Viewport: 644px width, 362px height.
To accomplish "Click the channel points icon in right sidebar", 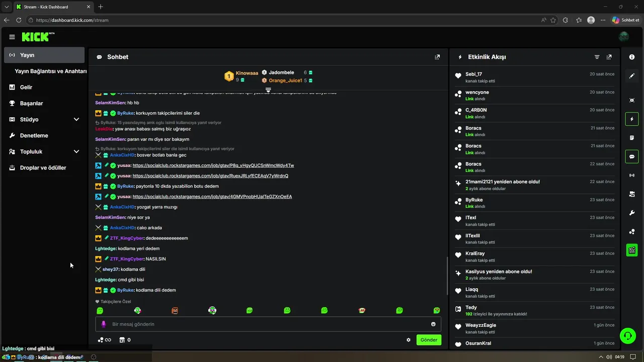I will coord(632,232).
